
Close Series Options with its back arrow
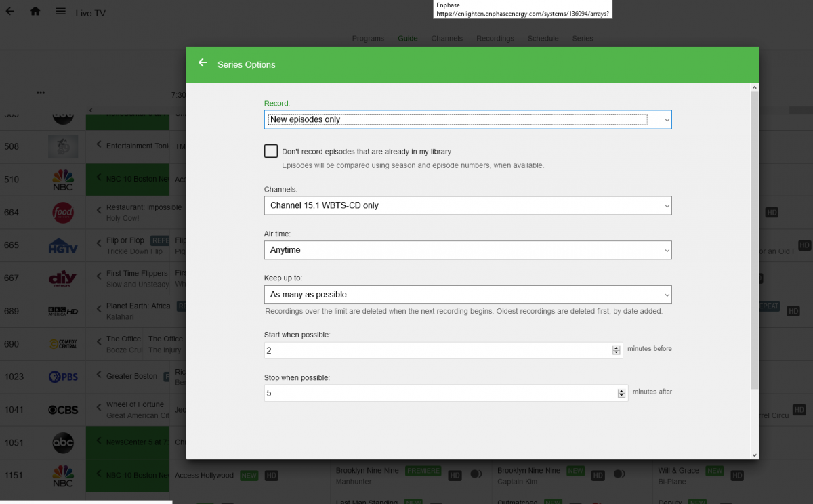203,63
